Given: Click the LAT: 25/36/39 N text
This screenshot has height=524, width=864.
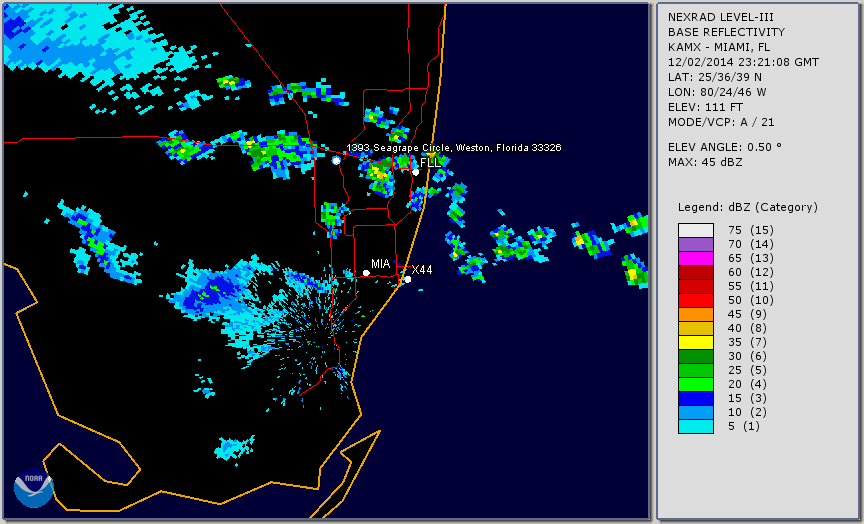Looking at the screenshot, I should (x=715, y=77).
